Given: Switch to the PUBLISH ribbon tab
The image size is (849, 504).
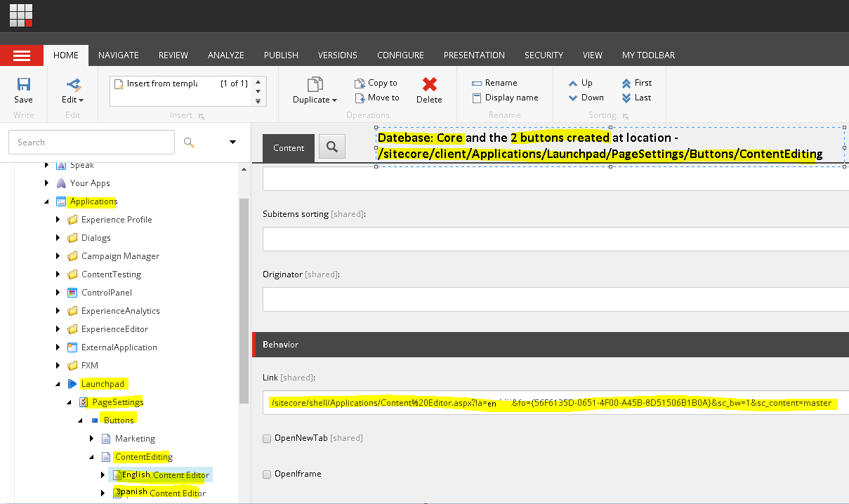Looking at the screenshot, I should (x=281, y=55).
